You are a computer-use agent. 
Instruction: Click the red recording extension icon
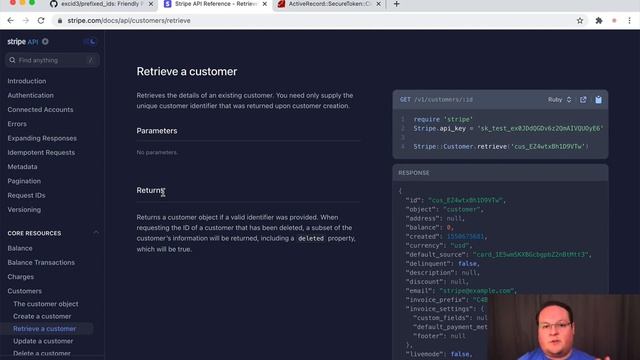614,20
